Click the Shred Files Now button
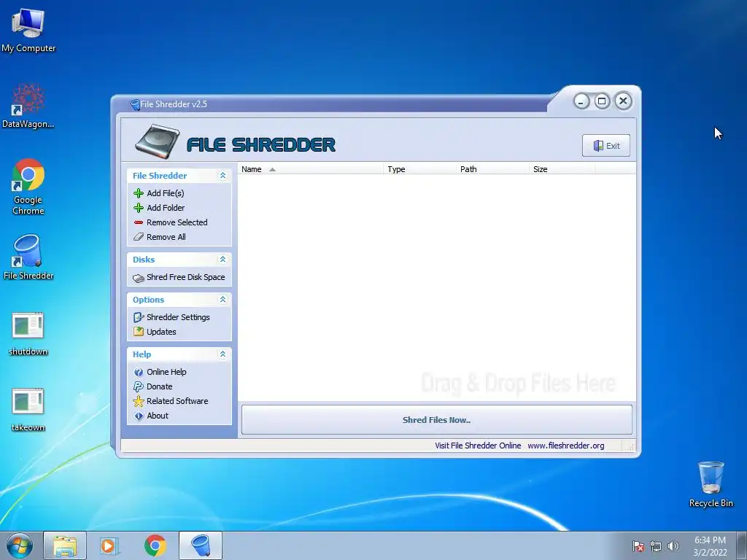The height and width of the screenshot is (560, 747). click(x=436, y=419)
